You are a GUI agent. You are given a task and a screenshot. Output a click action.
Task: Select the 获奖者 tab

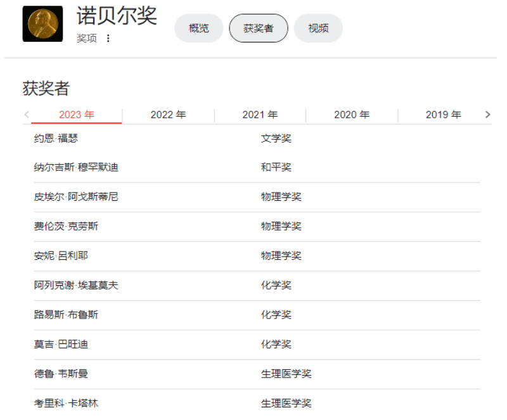(x=259, y=28)
